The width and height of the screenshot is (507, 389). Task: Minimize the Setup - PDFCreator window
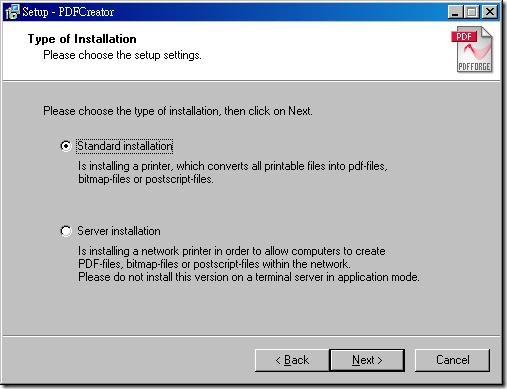[x=455, y=12]
